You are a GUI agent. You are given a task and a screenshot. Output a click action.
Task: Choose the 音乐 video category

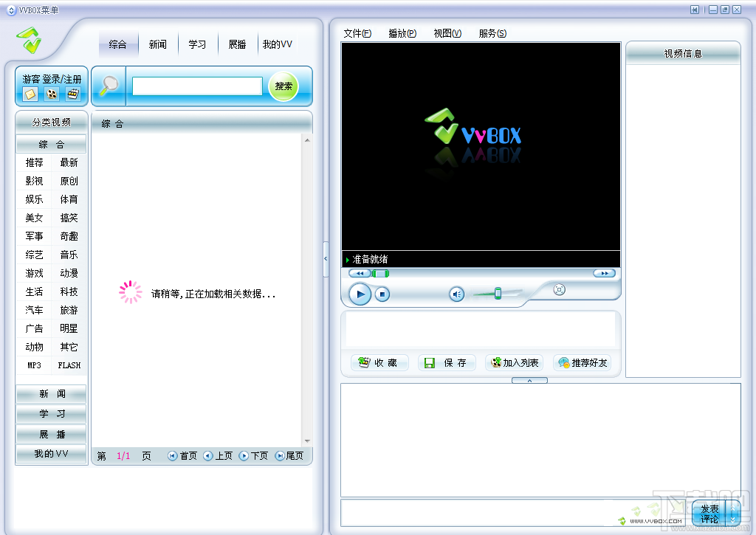pos(69,255)
